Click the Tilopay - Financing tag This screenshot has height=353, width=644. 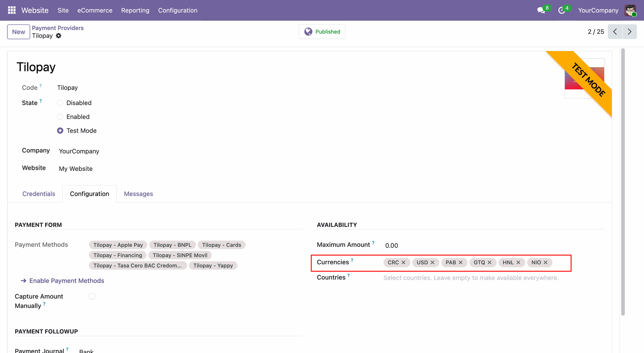pyautogui.click(x=118, y=255)
